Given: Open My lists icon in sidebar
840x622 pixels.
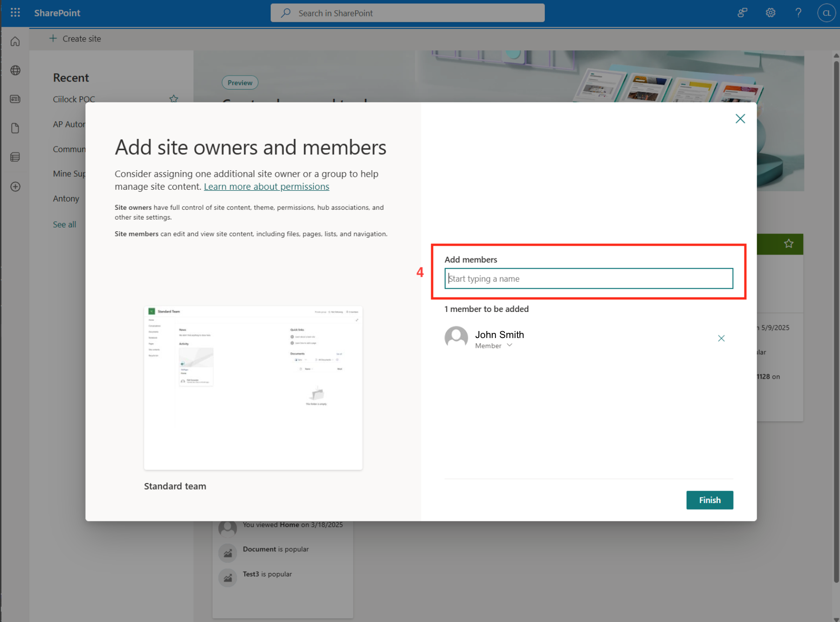Looking at the screenshot, I should pos(15,157).
